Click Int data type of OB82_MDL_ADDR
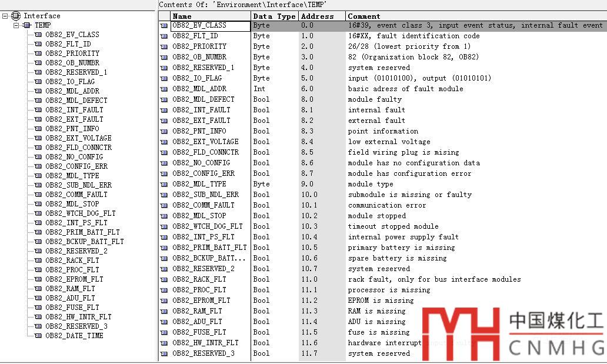This screenshot has height=364, width=607. [259, 89]
